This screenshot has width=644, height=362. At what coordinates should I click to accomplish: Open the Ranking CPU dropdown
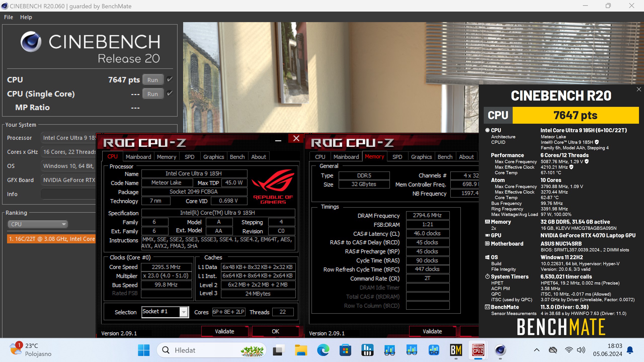coord(38,224)
